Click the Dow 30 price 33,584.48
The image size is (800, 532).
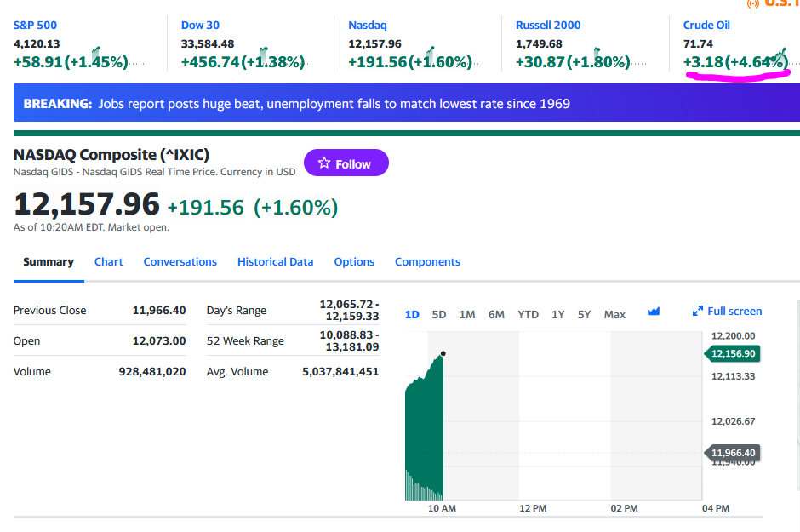point(208,44)
